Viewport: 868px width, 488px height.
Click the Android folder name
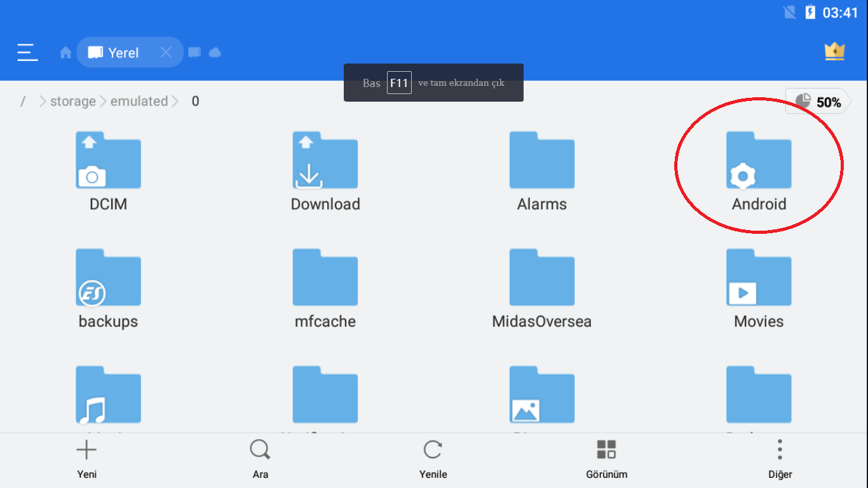tap(759, 204)
